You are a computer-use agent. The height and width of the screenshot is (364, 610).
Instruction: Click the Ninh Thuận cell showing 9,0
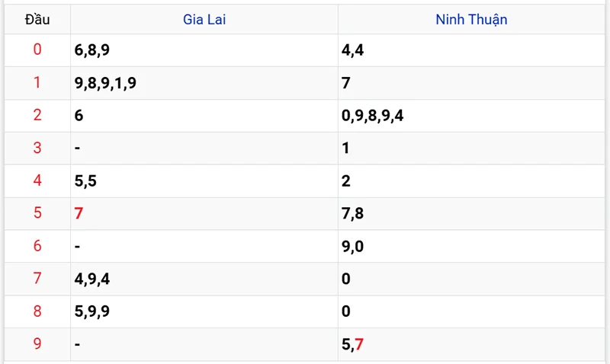(x=353, y=247)
